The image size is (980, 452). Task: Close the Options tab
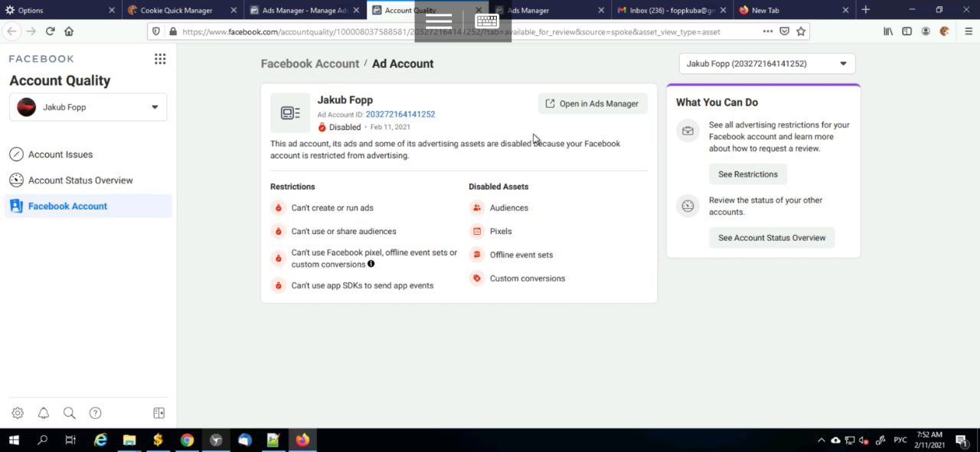(112, 10)
